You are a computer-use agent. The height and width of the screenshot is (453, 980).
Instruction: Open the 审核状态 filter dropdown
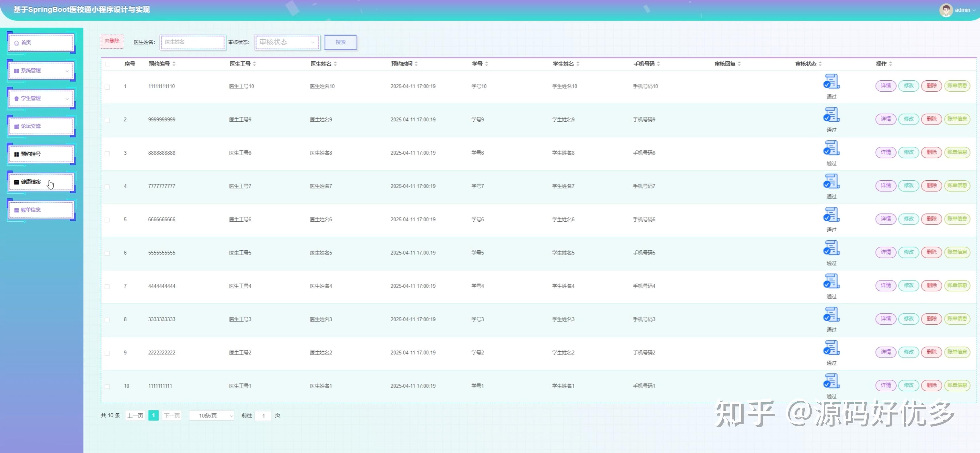287,42
